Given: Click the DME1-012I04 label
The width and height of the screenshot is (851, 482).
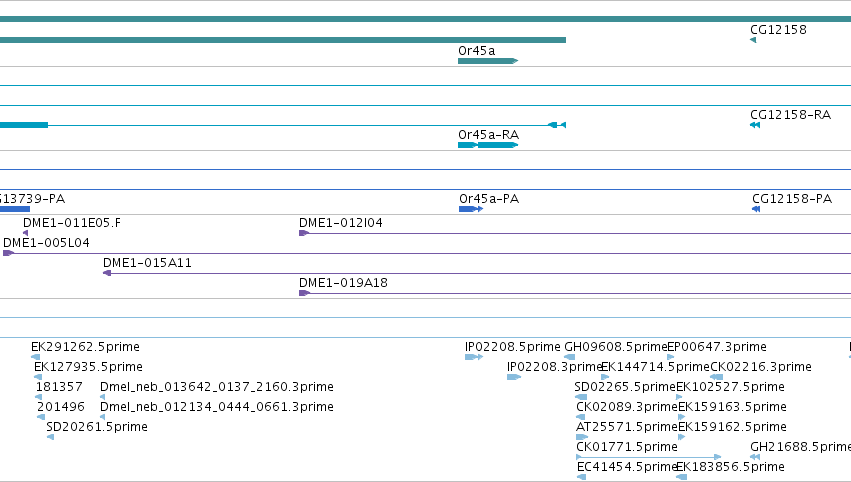Looking at the screenshot, I should click(340, 223).
